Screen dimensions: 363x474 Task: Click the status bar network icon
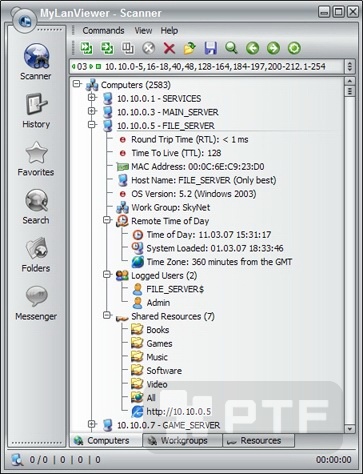point(17,460)
